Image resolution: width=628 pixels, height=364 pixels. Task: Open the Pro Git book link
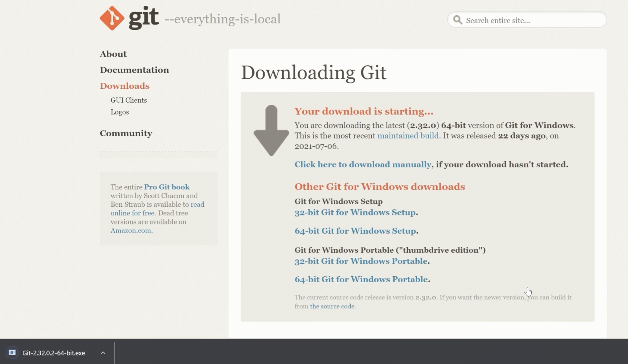point(166,187)
